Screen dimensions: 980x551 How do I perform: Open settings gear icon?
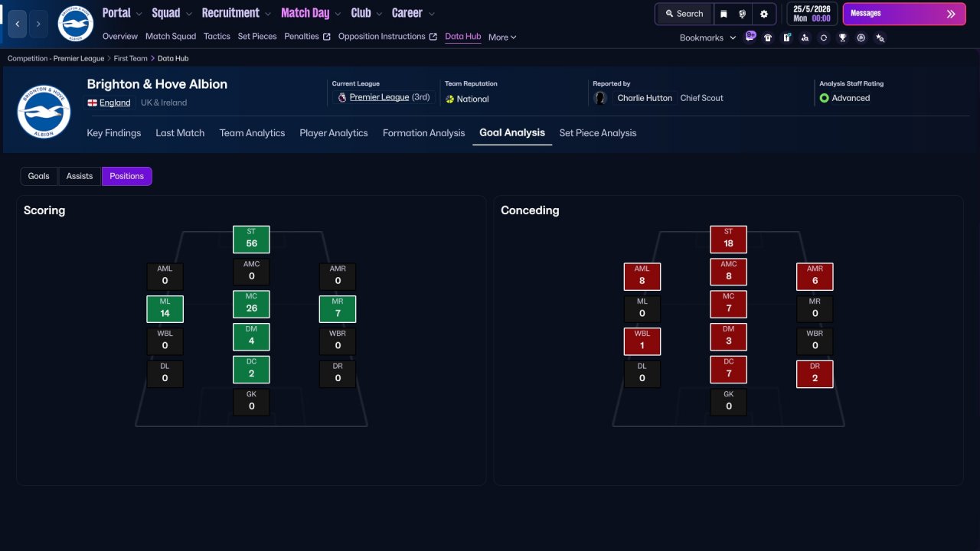point(764,14)
